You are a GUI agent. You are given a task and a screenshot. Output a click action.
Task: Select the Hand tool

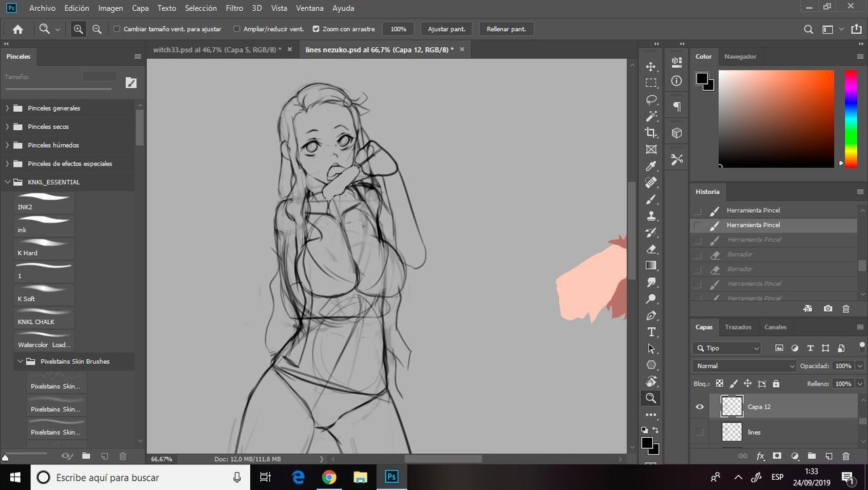click(x=651, y=382)
